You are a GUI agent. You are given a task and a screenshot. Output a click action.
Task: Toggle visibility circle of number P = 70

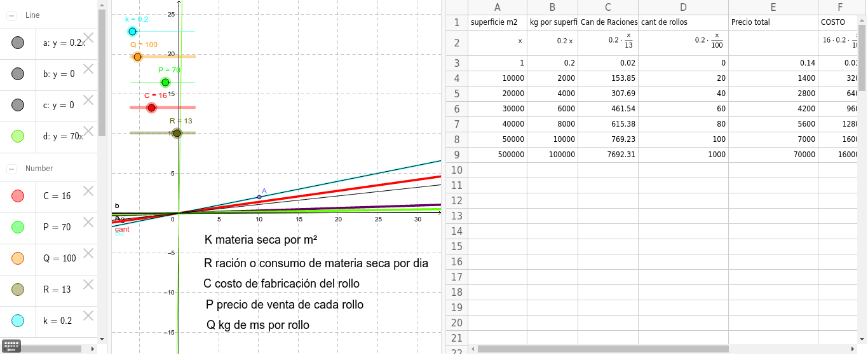point(18,227)
